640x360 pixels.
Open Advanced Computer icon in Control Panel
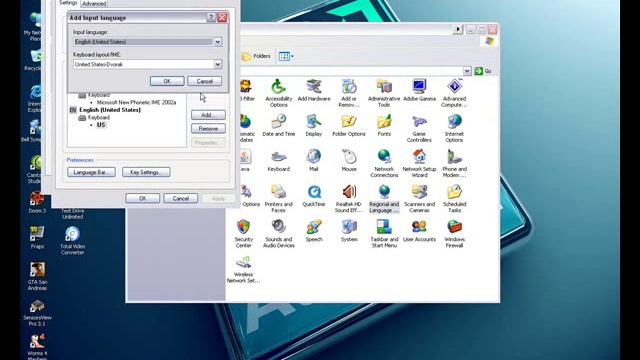tap(454, 93)
